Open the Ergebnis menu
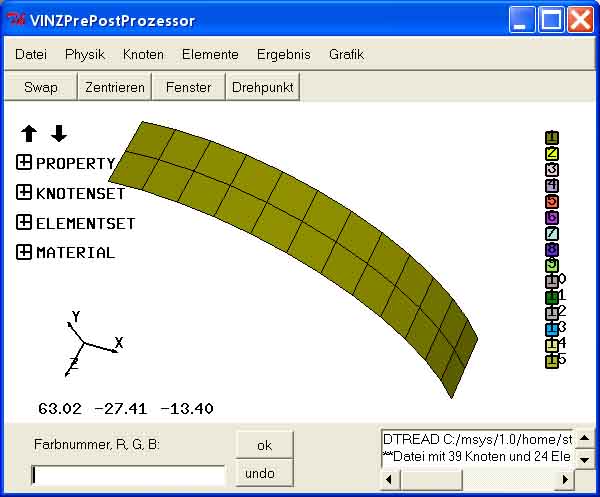 coord(283,55)
